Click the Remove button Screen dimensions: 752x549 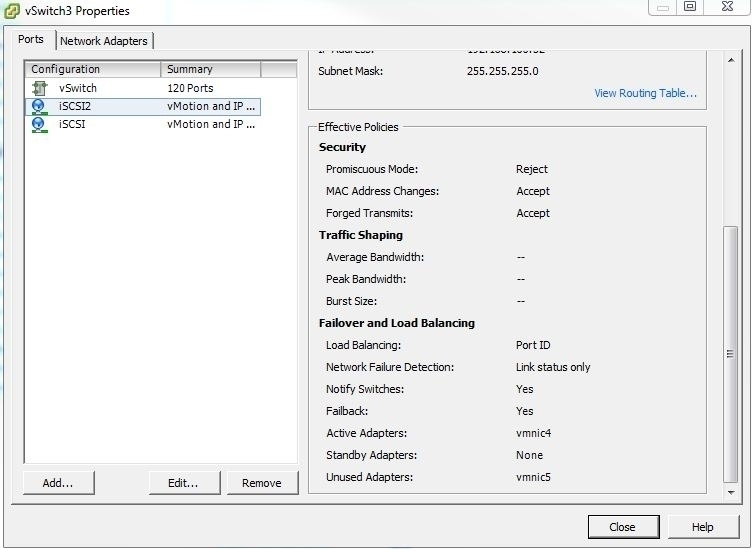(262, 483)
